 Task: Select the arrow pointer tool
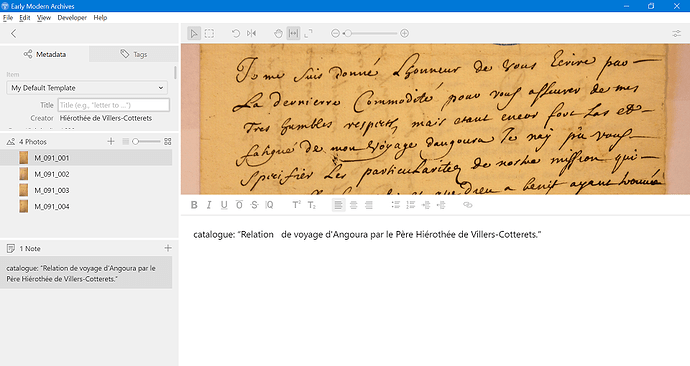point(194,33)
